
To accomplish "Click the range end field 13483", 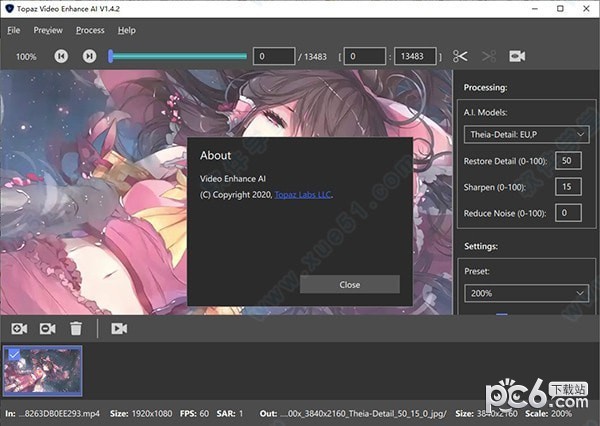I will (415, 56).
